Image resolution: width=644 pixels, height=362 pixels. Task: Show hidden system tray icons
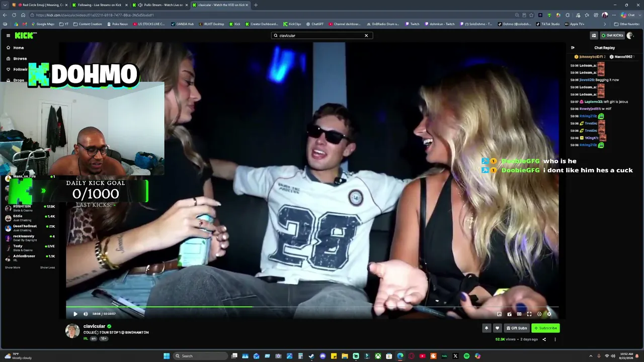(591, 356)
